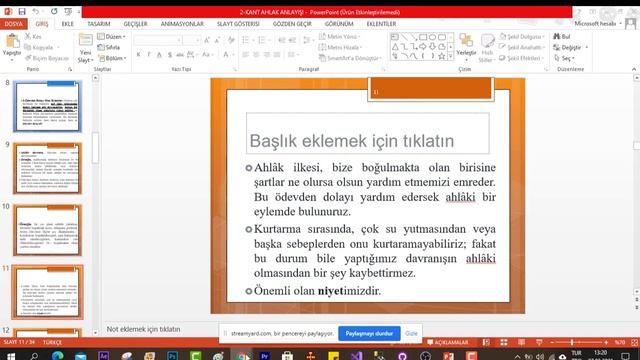
Task: Click the Başlık eklemek için tıklatın placeholder
Action: [x=367, y=133]
